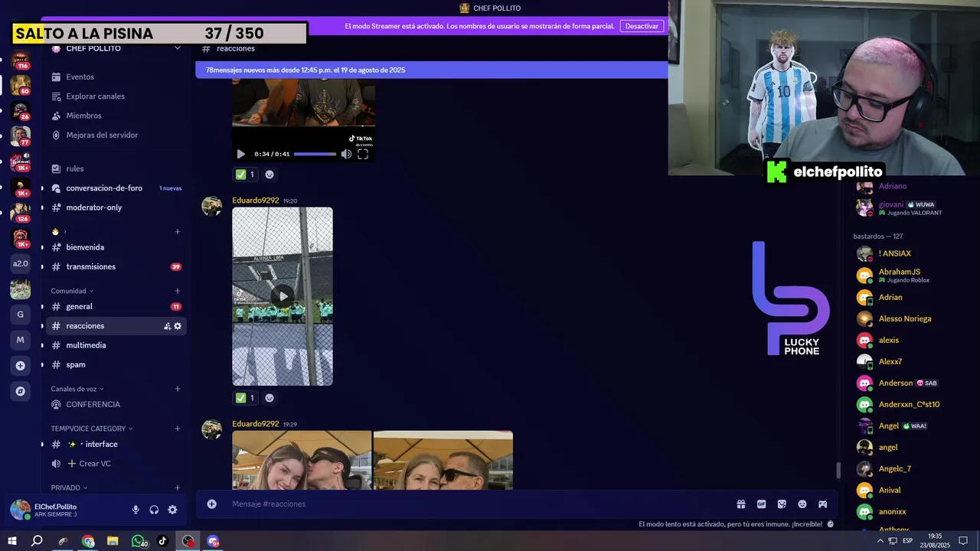
Task: Open Chrome in the Windows taskbar
Action: click(88, 541)
